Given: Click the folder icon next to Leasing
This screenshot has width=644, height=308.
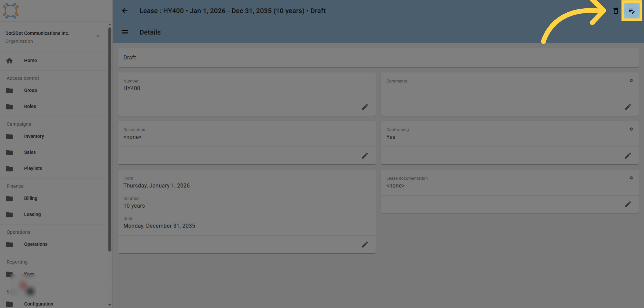Looking at the screenshot, I should (9, 214).
